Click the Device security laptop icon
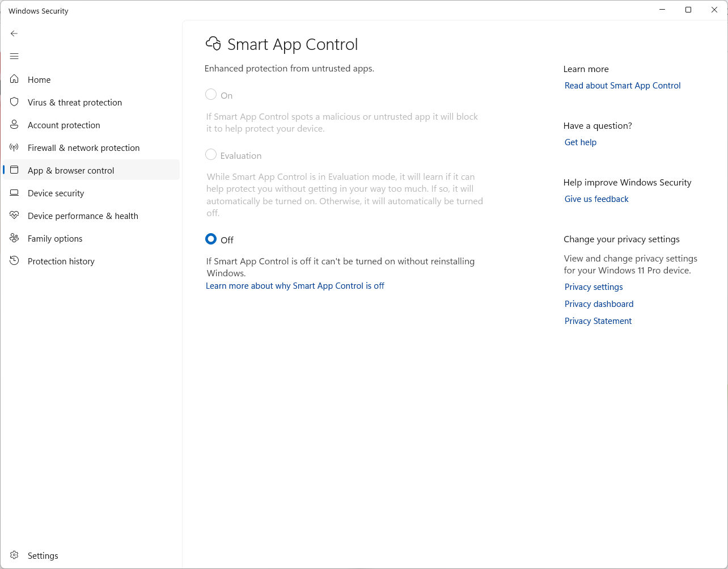Screen dimensions: 728x569 14,193
